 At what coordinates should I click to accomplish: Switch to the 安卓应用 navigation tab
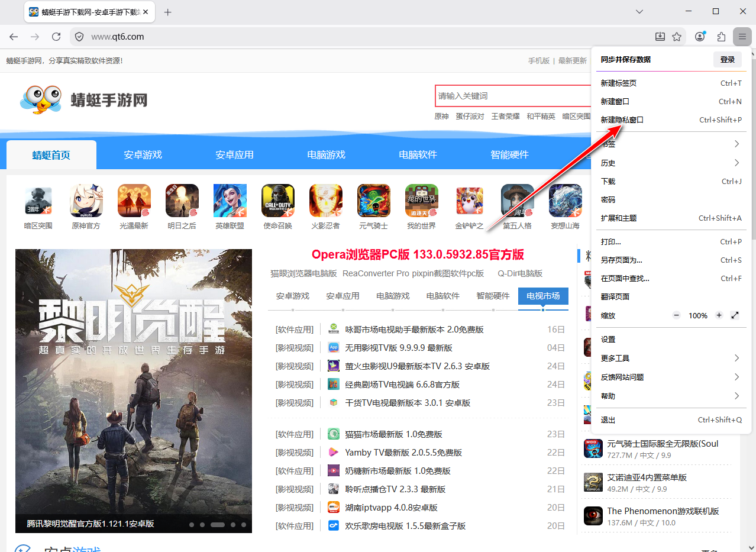click(x=234, y=155)
